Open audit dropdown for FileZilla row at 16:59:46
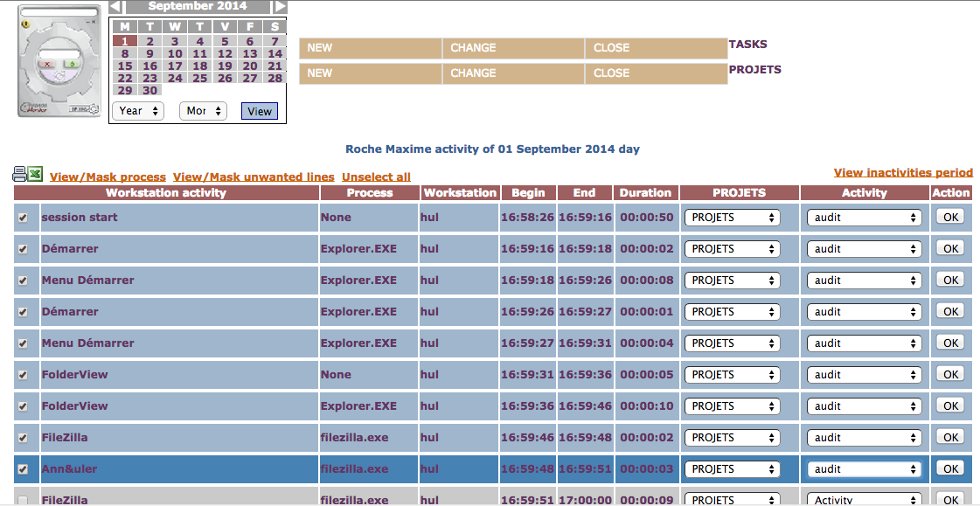980x506 pixels. coord(865,437)
